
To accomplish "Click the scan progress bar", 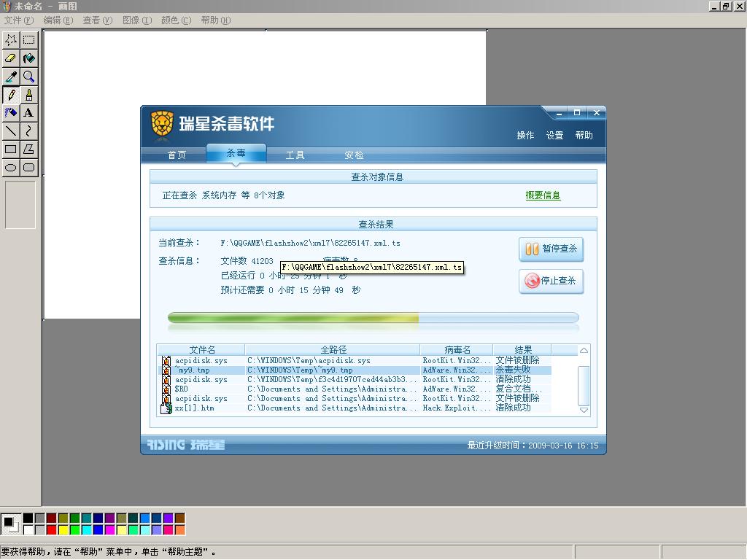I will pyautogui.click(x=373, y=318).
